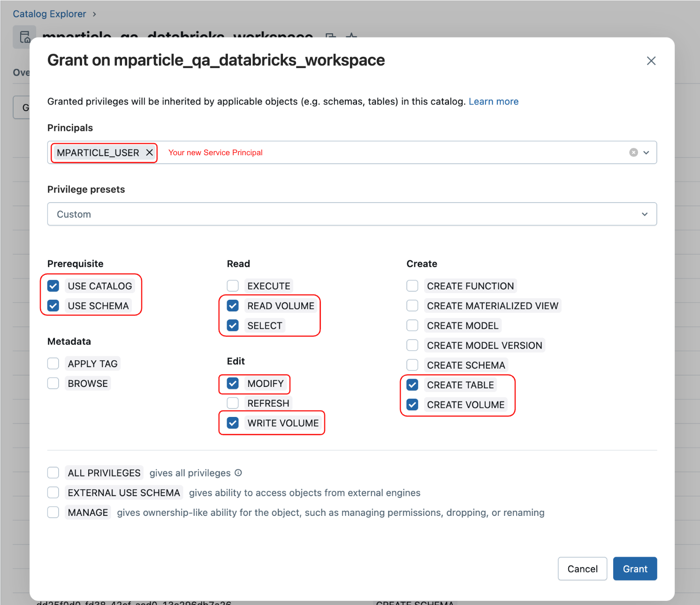Close the Grant dialog with the X icon
The width and height of the screenshot is (700, 605).
coord(651,60)
